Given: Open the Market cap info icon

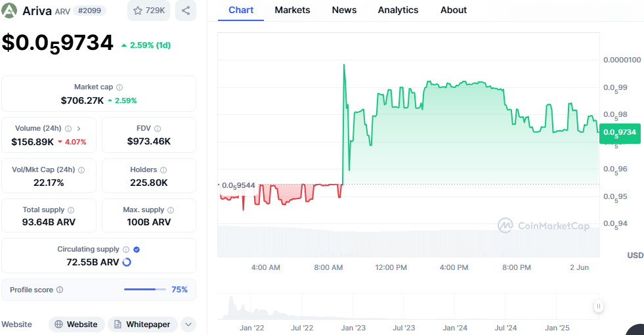Looking at the screenshot, I should (119, 87).
